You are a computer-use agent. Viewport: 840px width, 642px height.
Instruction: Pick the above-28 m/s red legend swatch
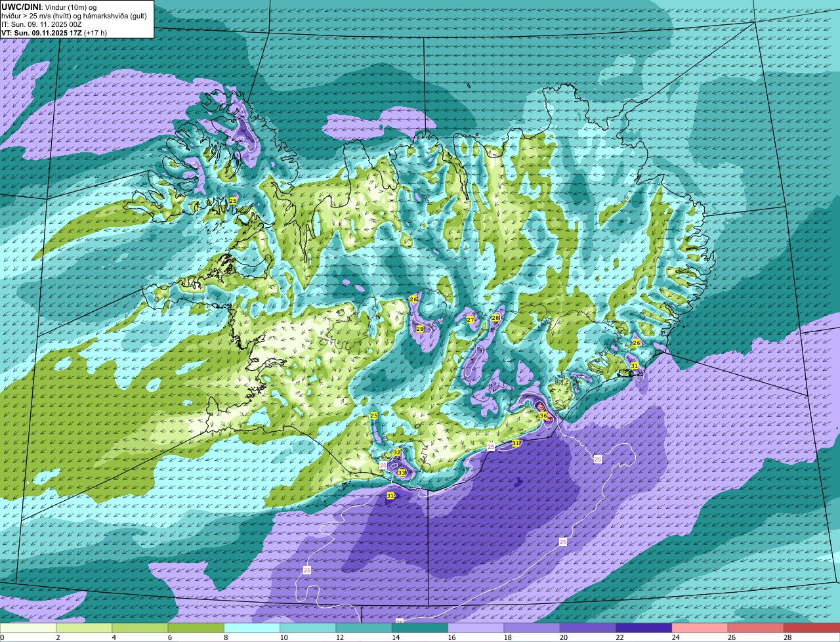[812, 628]
